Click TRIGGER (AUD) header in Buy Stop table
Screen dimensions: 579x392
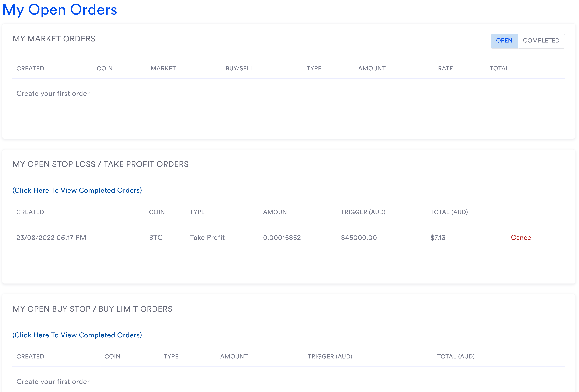(330, 356)
